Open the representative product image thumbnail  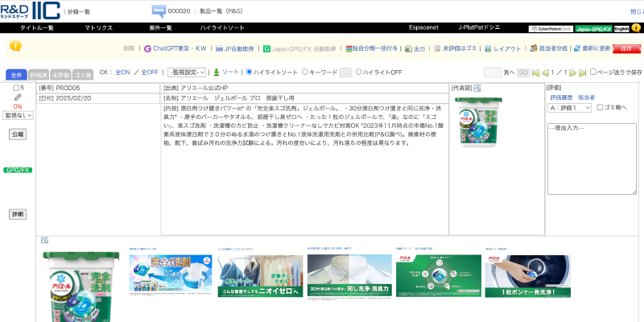pos(478,122)
